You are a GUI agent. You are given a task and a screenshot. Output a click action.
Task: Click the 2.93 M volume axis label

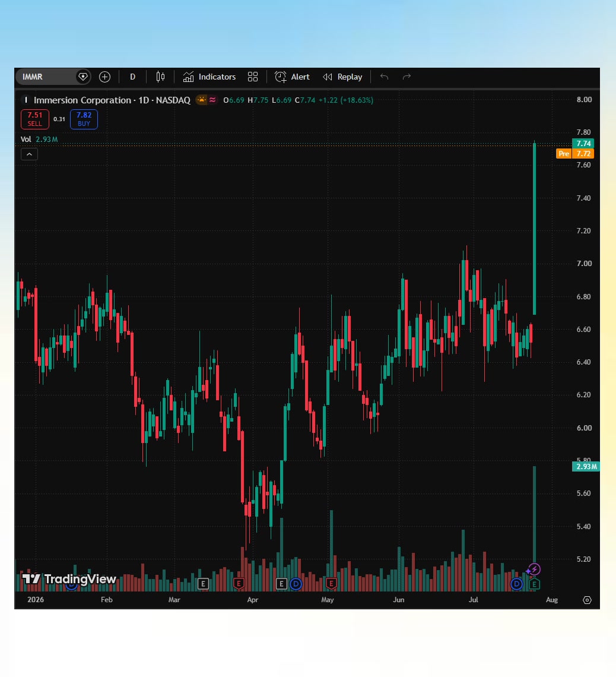point(586,466)
